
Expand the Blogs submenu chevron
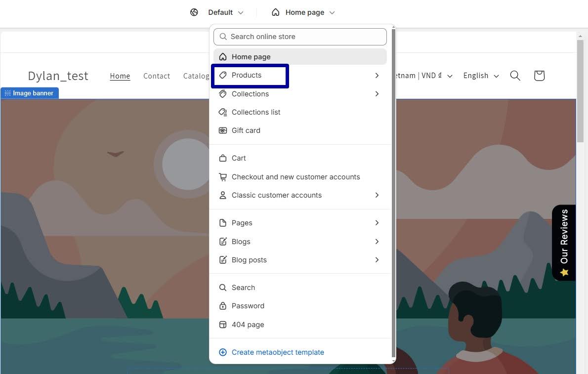(377, 242)
